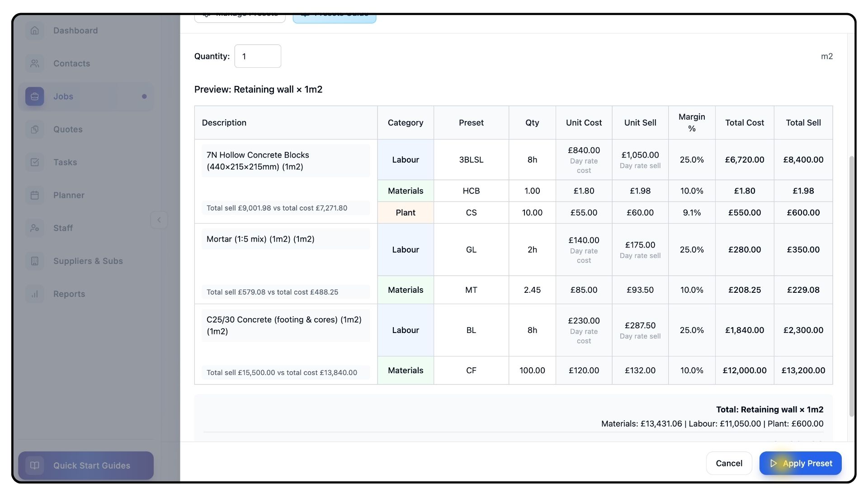The image size is (868, 488).
Task: Click the Jobs briefcase icon
Action: point(35,97)
